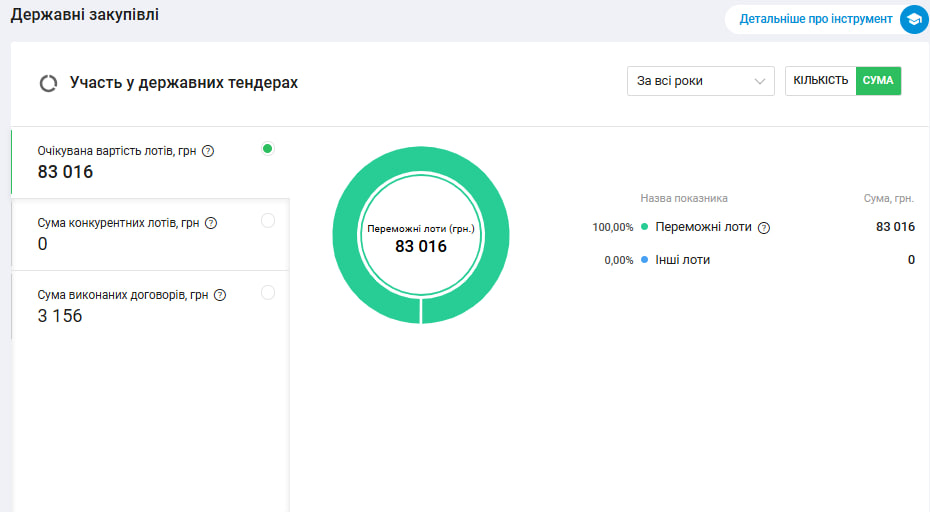Click the Переможні лоти legend label
930x512 pixels.
703,227
